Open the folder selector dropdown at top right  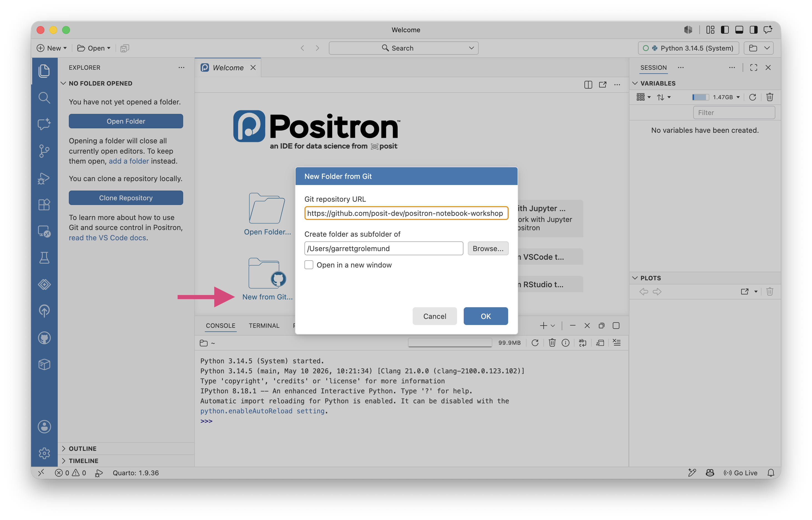pos(759,48)
